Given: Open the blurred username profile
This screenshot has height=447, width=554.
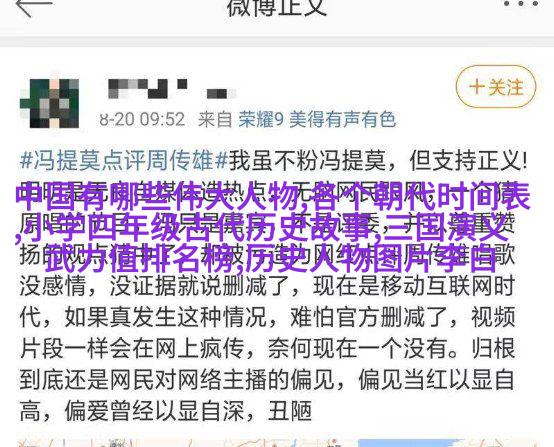Looking at the screenshot, I should click(x=172, y=89).
